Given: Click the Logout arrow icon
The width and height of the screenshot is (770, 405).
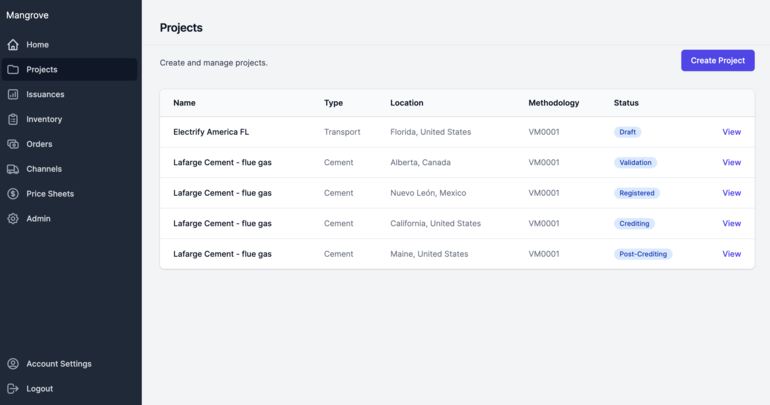Looking at the screenshot, I should [13, 389].
